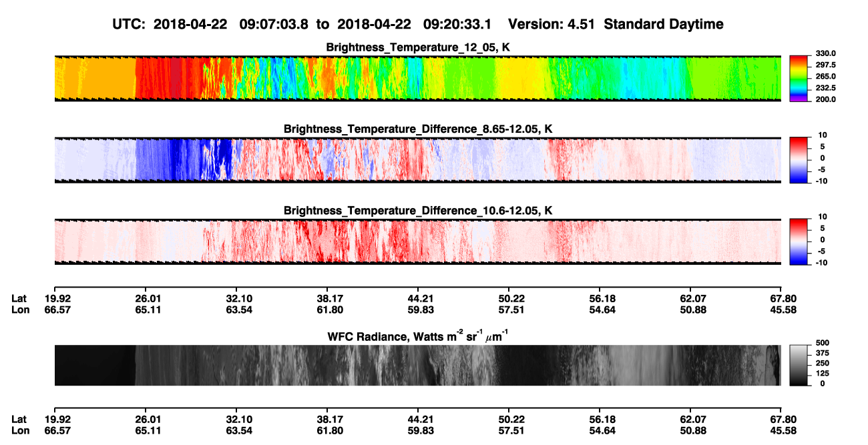Click the Brightness_Temperature_Difference_8.65-12.05 title

(x=418, y=129)
